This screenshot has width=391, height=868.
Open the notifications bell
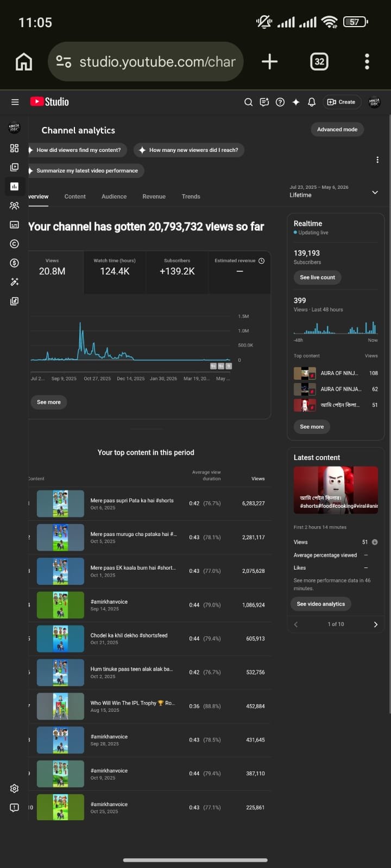pos(312,102)
